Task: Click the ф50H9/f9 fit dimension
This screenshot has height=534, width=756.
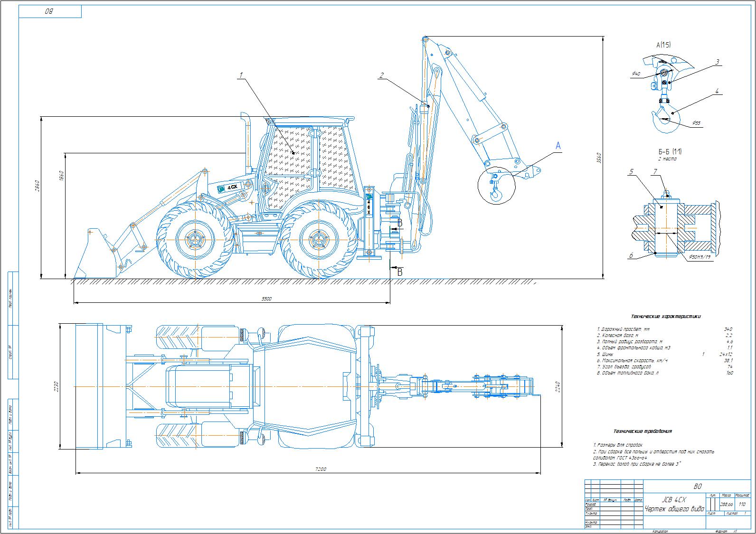Action: [x=700, y=257]
